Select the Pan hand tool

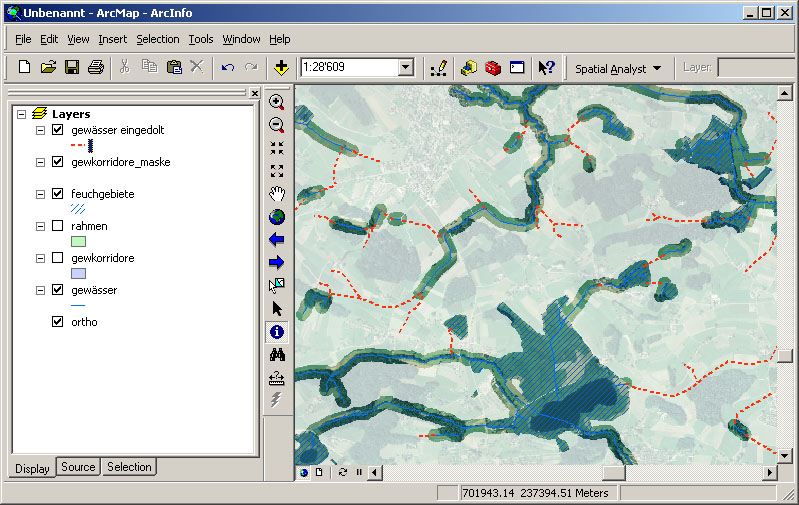point(277,193)
